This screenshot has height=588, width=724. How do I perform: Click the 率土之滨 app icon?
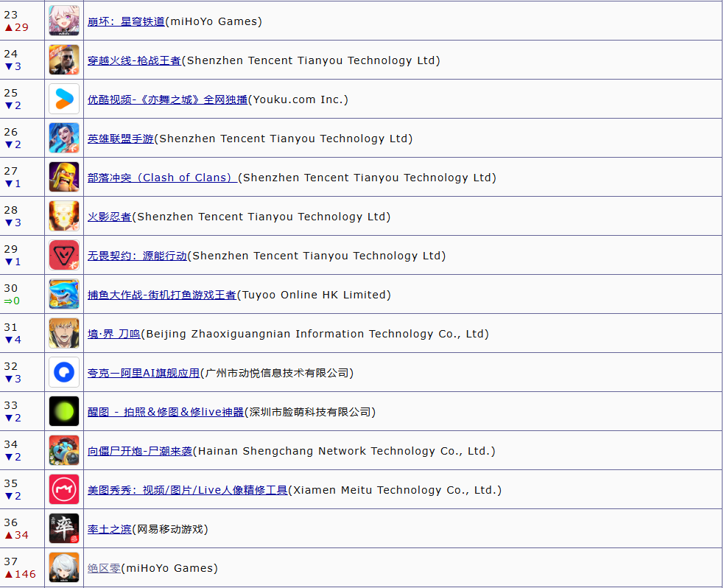(x=64, y=528)
